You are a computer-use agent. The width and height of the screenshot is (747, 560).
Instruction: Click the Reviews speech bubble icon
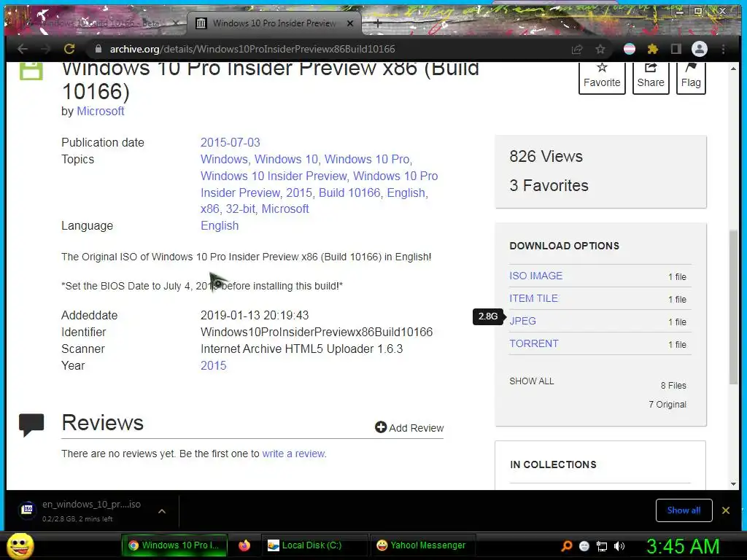pos(31,425)
